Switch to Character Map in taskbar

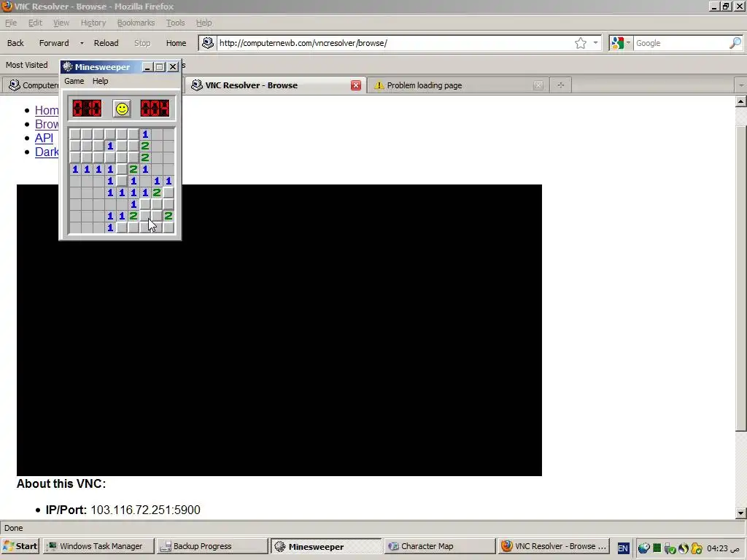(439, 546)
